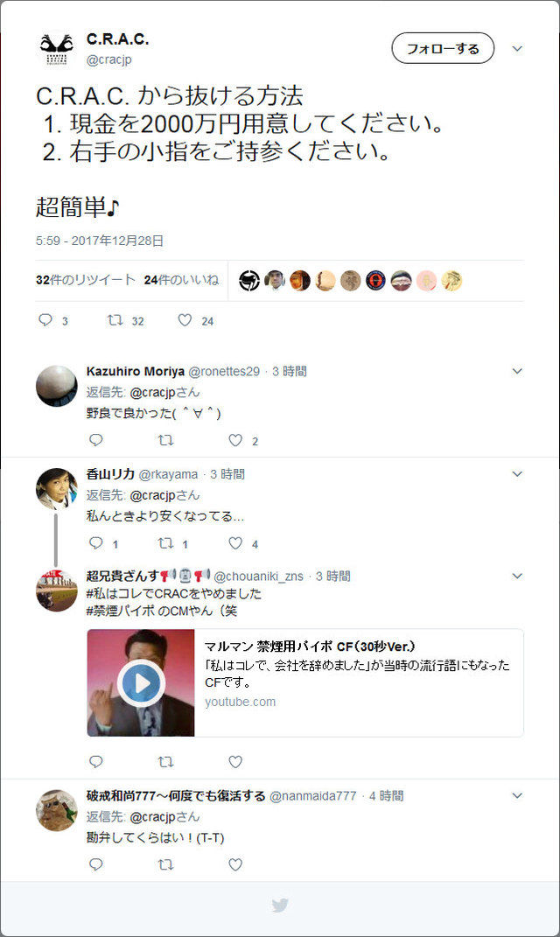
Task: Open the 24件のいいね list
Action: tap(182, 280)
